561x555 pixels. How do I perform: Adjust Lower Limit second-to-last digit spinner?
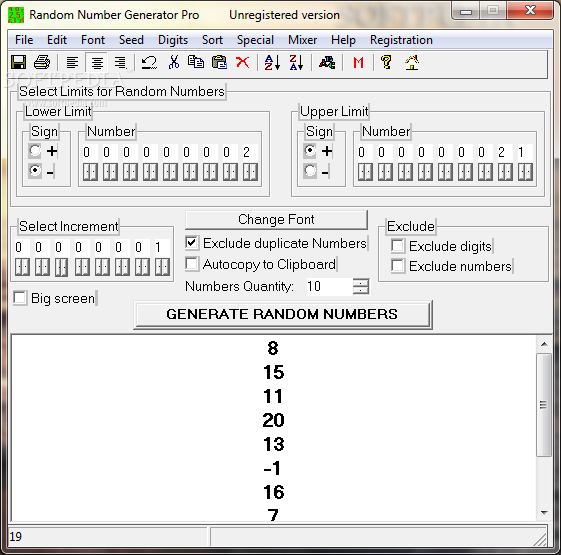click(x=230, y=172)
